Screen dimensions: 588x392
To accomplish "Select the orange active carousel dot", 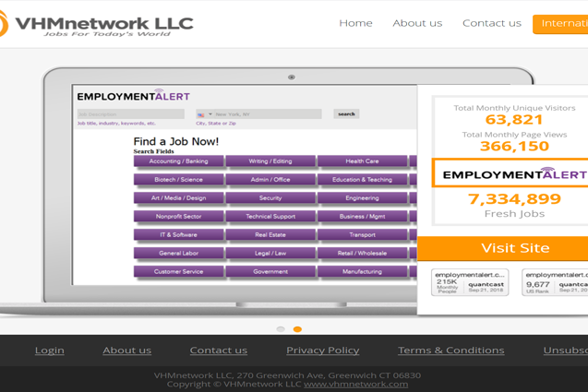I will coord(297,329).
